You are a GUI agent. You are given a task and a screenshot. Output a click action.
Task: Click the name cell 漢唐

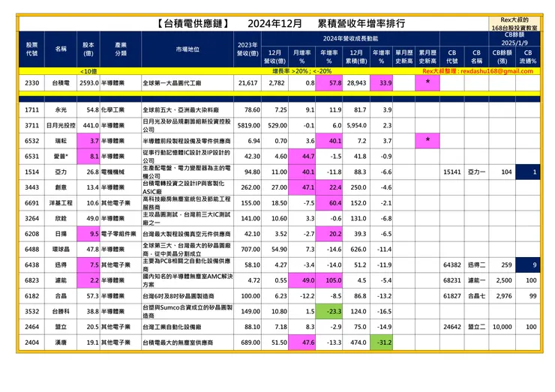(x=61, y=343)
